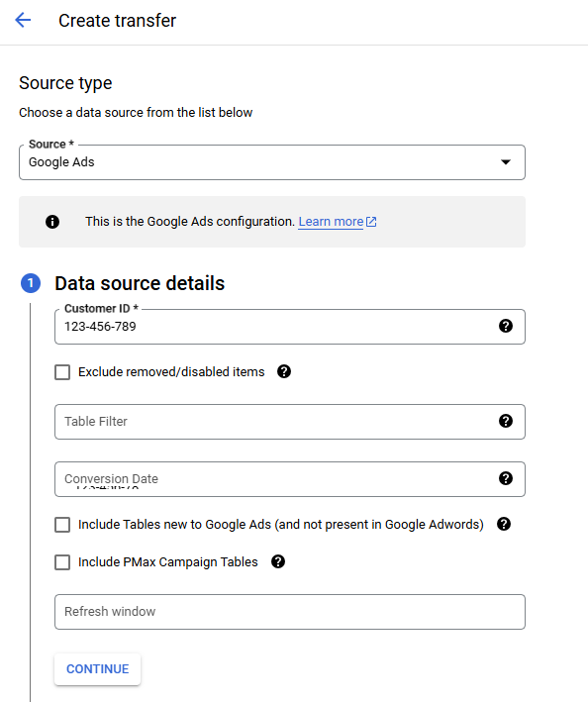Click the info icon in configuration banner

coord(52,222)
